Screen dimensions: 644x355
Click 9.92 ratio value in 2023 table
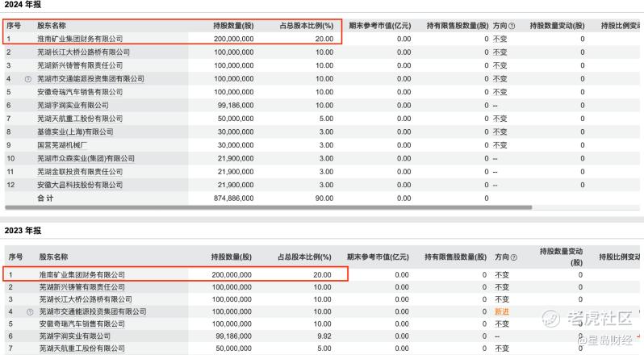[324, 336]
